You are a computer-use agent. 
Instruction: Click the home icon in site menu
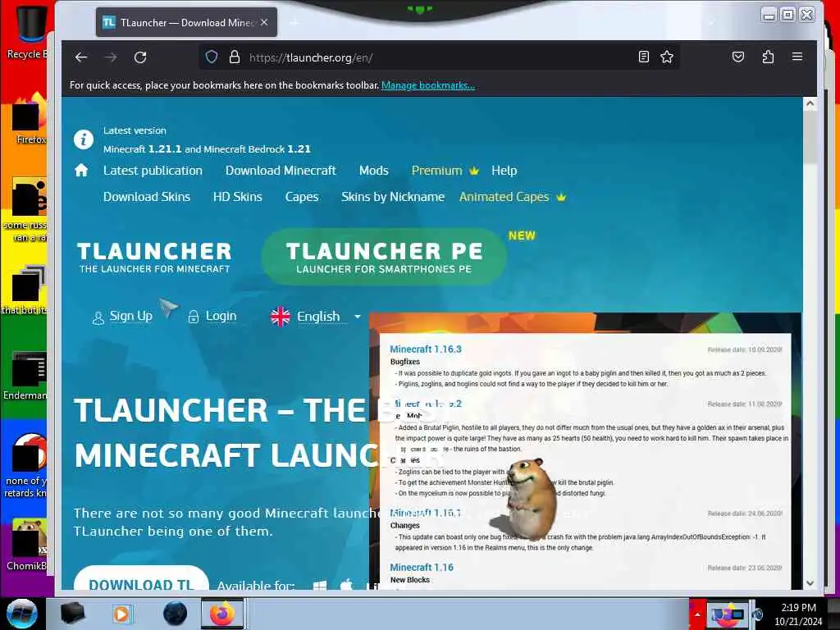(x=81, y=171)
